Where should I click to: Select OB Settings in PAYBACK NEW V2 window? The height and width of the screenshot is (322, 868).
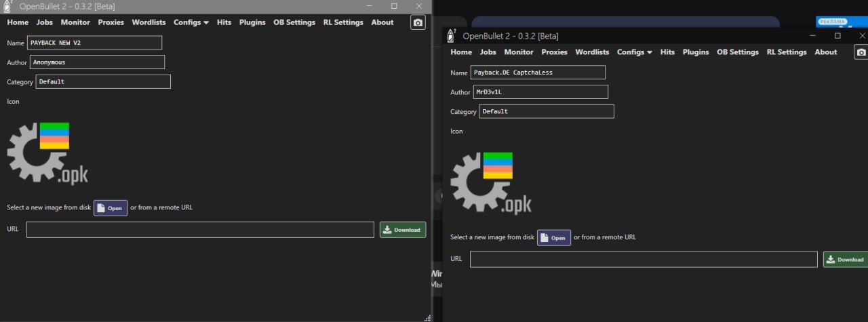[x=294, y=22]
